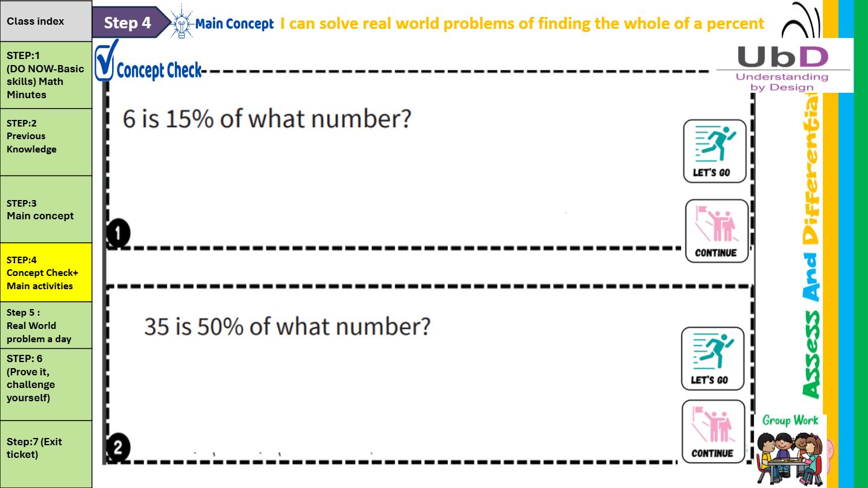Select STEP:2 Previous Knowledge in sidebar
Image resolution: width=868 pixels, height=488 pixels.
pyautogui.click(x=46, y=142)
